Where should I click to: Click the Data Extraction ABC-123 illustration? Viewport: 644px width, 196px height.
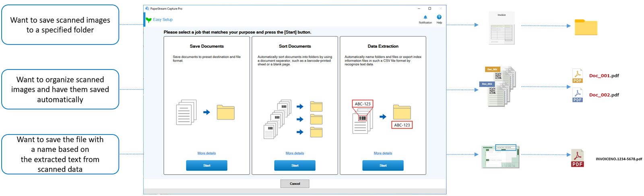coord(382,116)
